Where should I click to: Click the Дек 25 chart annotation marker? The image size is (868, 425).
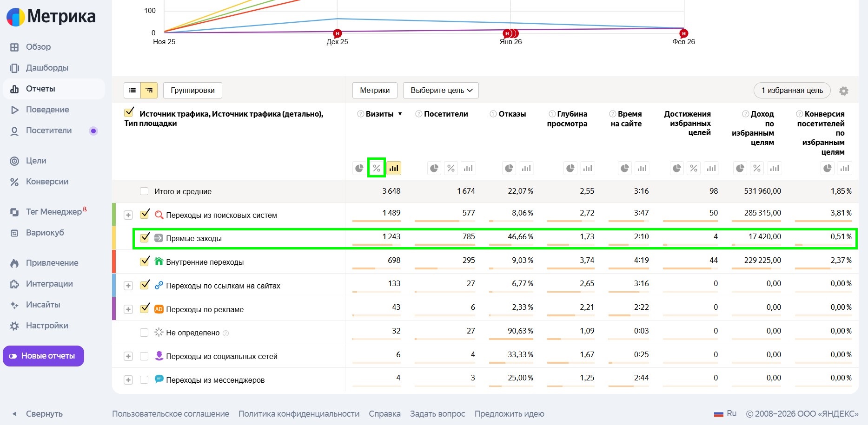tap(337, 33)
